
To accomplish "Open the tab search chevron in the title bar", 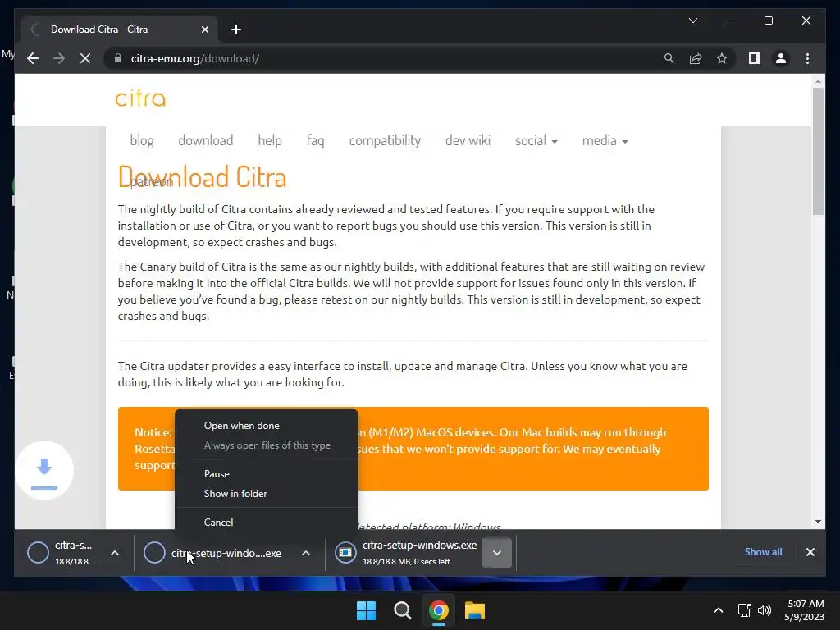I will (x=692, y=21).
